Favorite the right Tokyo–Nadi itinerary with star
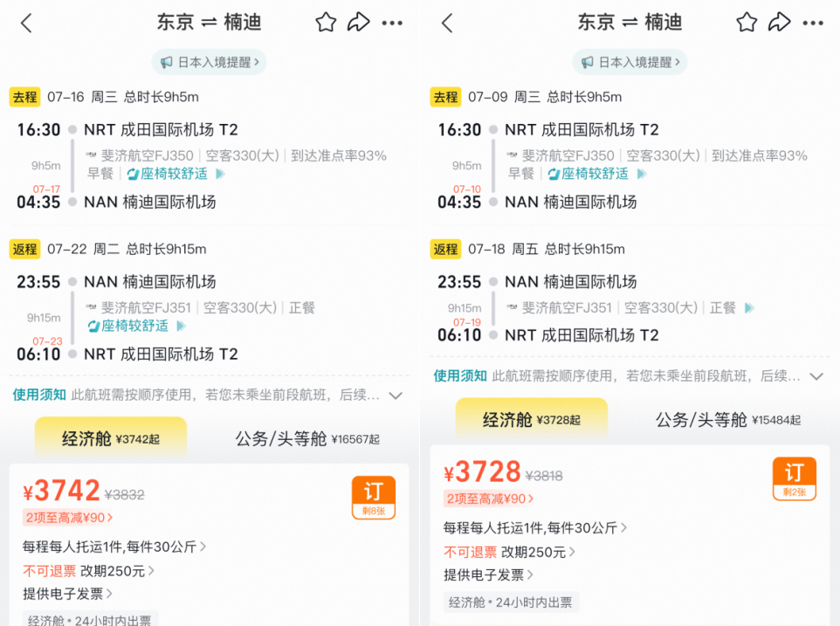 pyautogui.click(x=747, y=23)
